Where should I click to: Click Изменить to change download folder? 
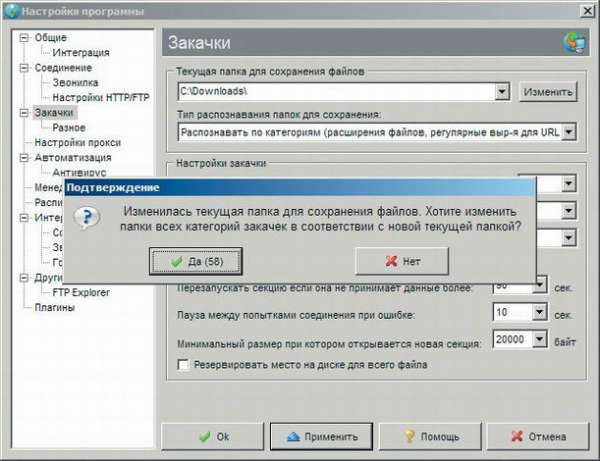(x=548, y=92)
